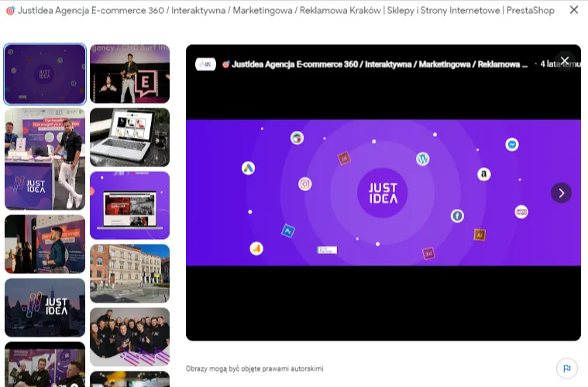
Task: Click the JustIdea profile avatar in image header
Action: tap(205, 64)
